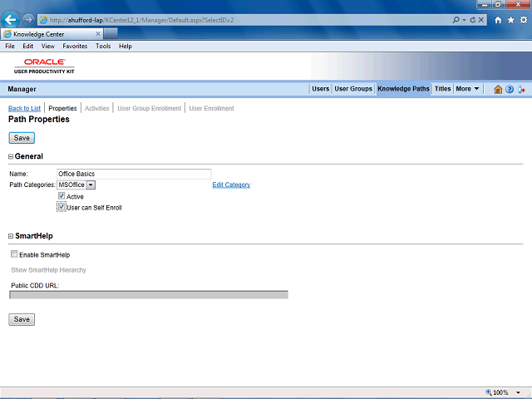
Task: Select the User Group Enrollment sub-tab
Action: pos(150,108)
